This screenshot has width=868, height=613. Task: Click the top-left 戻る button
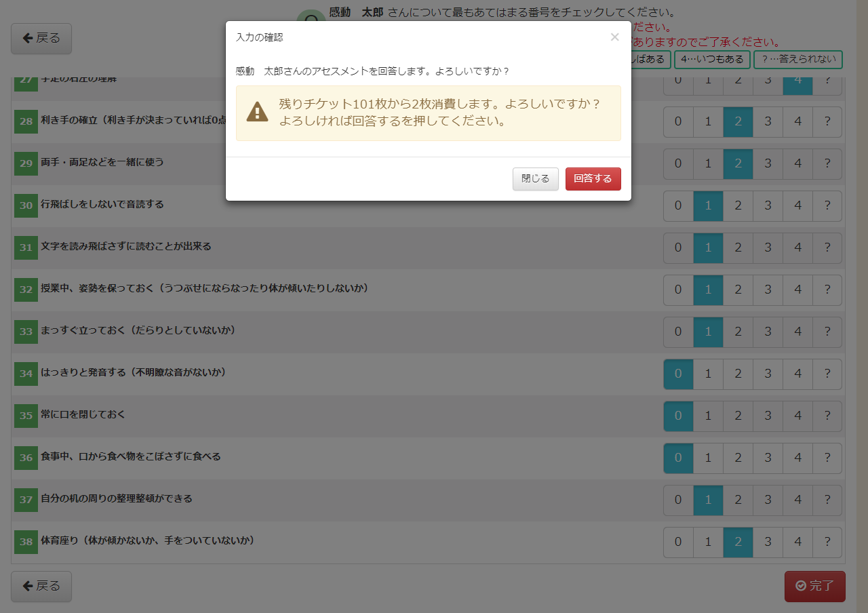click(x=41, y=39)
